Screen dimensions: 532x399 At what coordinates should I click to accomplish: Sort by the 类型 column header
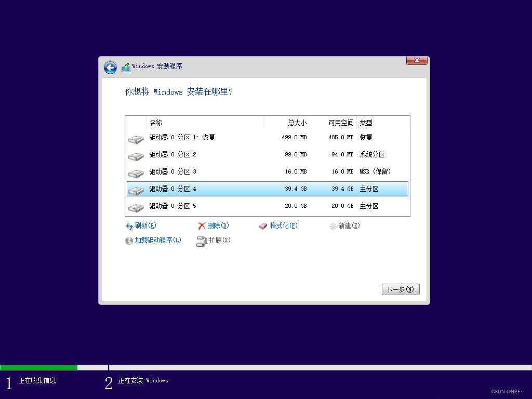pyautogui.click(x=383, y=123)
